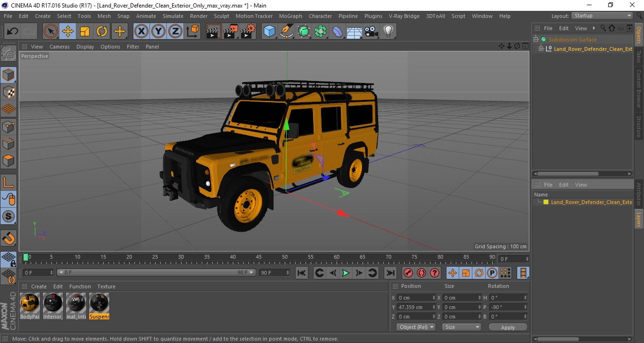The width and height of the screenshot is (644, 343).
Task: Open the Array modeling objects icon
Action: [321, 32]
